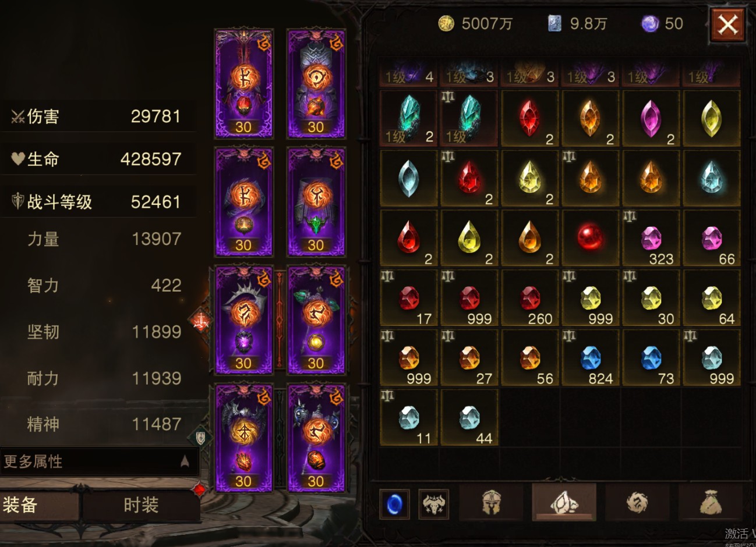This screenshot has width=756, height=547.
Task: Close the inventory panel with X
Action: (728, 25)
